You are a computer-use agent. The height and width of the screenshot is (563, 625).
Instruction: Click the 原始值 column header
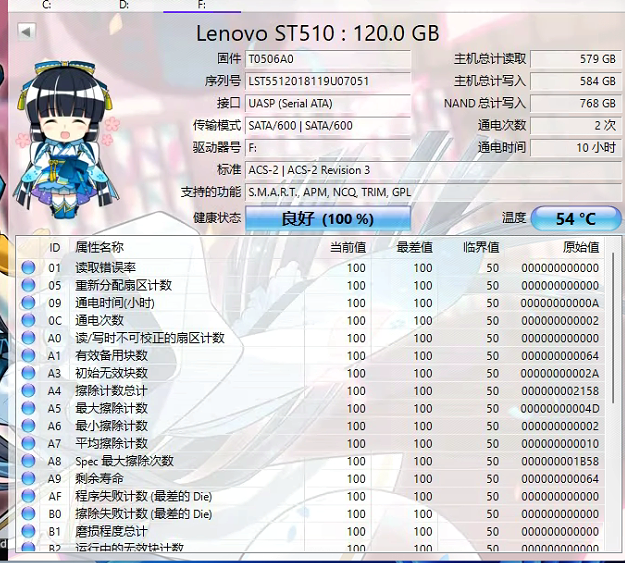(580, 247)
